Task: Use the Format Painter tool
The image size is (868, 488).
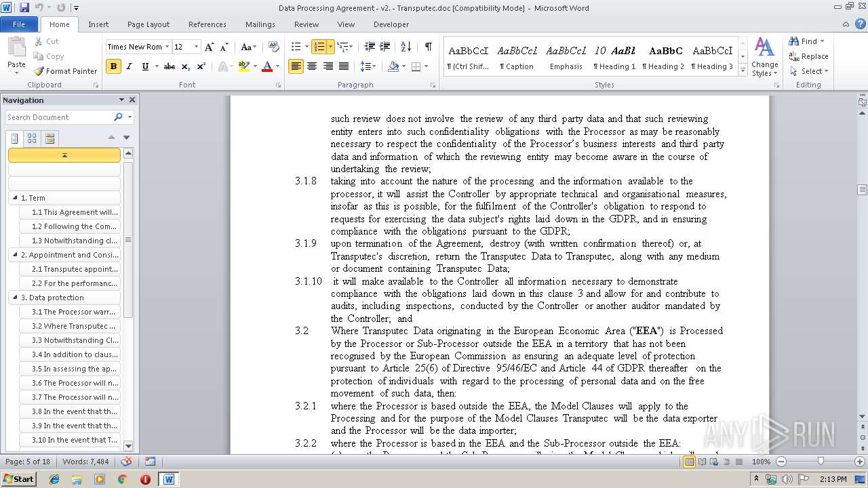Action: [x=66, y=71]
